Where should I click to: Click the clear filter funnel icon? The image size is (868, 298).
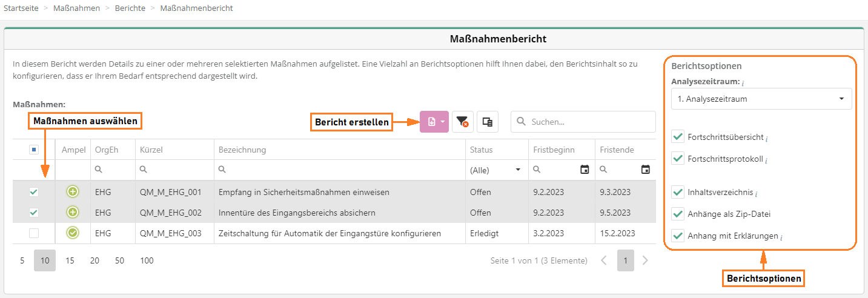463,122
